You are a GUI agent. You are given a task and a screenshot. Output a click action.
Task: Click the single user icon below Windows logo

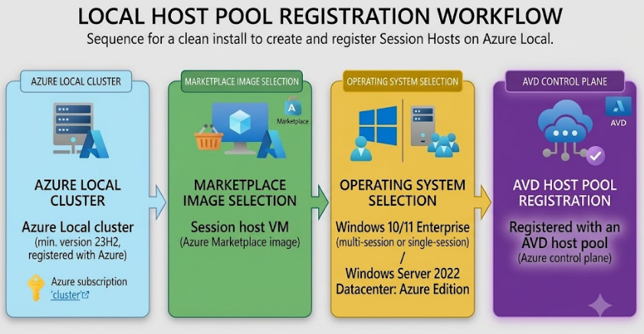[361, 148]
